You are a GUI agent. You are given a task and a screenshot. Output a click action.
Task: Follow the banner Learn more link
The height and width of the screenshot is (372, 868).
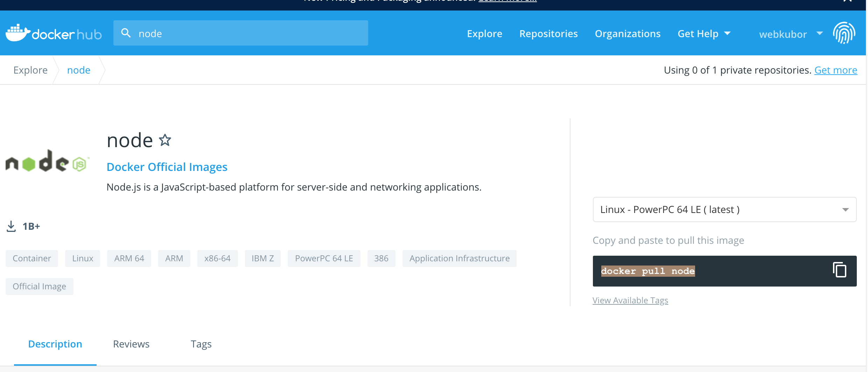click(x=507, y=1)
